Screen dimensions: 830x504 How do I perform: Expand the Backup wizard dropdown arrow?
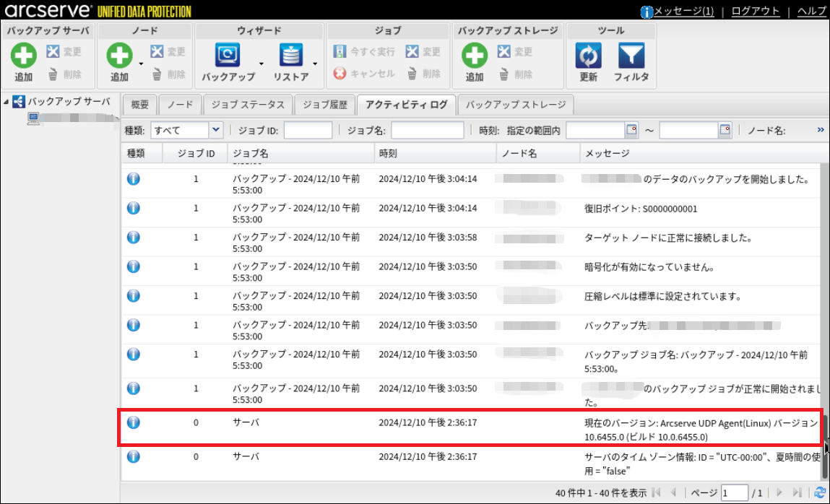click(x=261, y=64)
